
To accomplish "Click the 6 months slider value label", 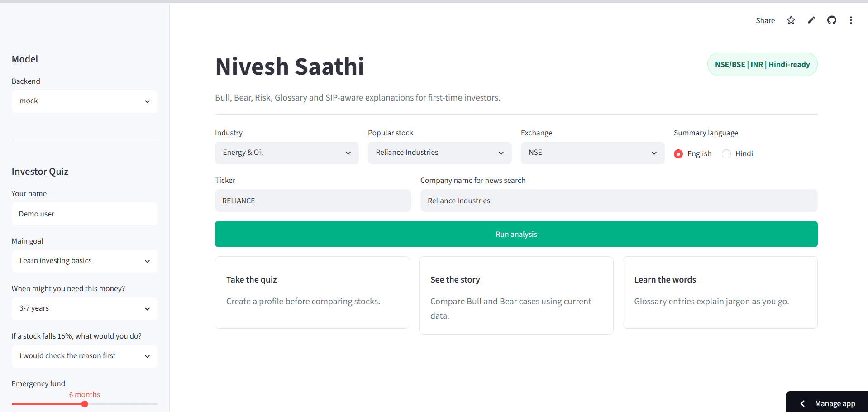I will pyautogui.click(x=85, y=395).
